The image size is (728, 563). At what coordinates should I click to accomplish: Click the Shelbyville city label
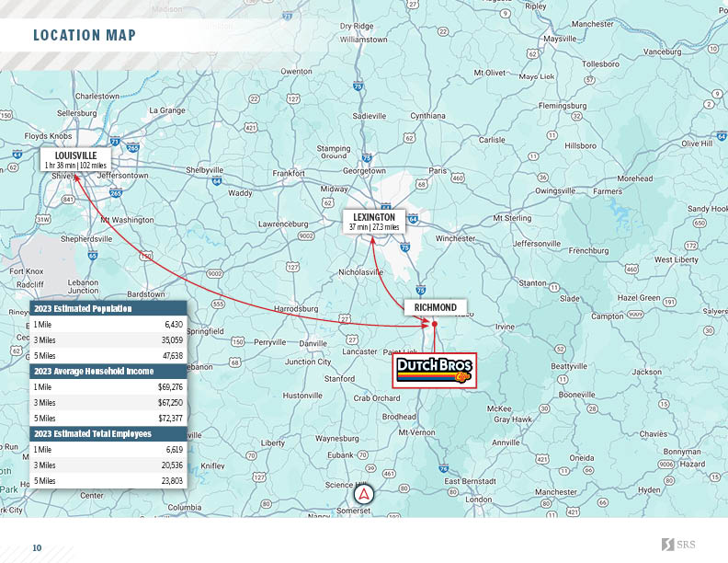click(205, 170)
